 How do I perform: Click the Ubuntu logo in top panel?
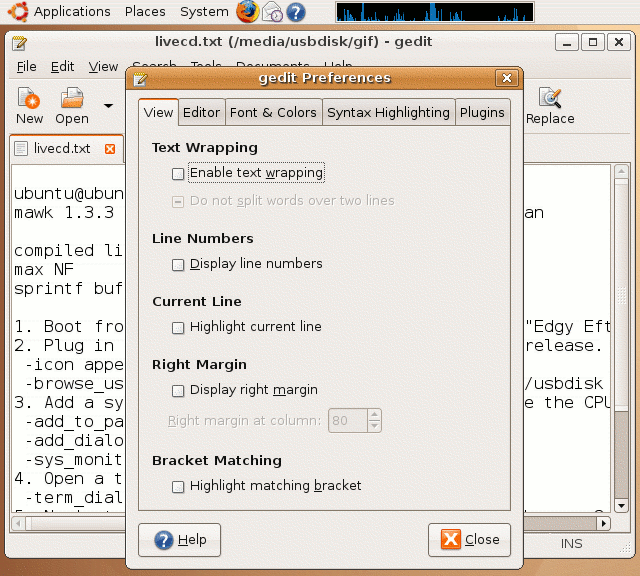point(18,11)
